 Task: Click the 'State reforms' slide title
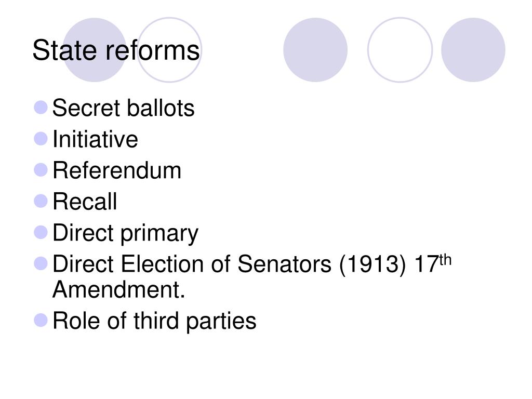point(116,50)
